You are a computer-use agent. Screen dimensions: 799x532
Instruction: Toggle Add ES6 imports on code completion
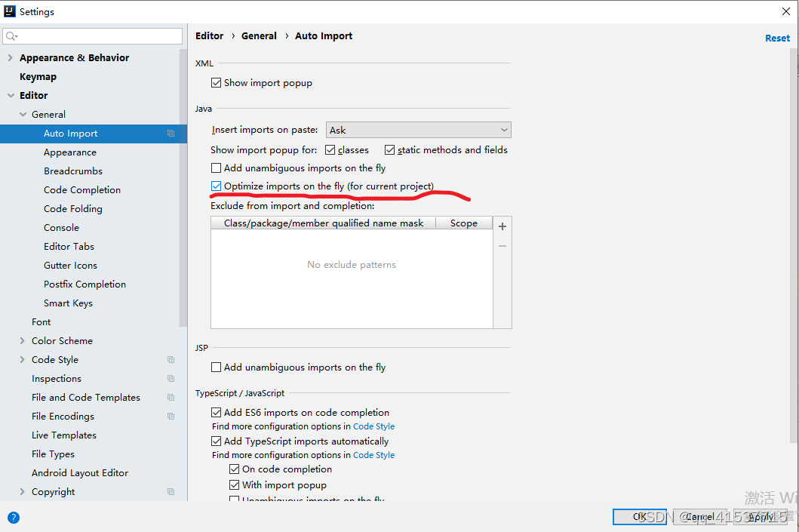[216, 412]
